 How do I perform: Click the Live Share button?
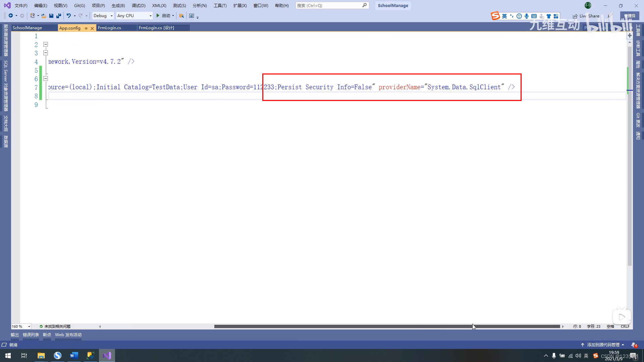click(586, 16)
